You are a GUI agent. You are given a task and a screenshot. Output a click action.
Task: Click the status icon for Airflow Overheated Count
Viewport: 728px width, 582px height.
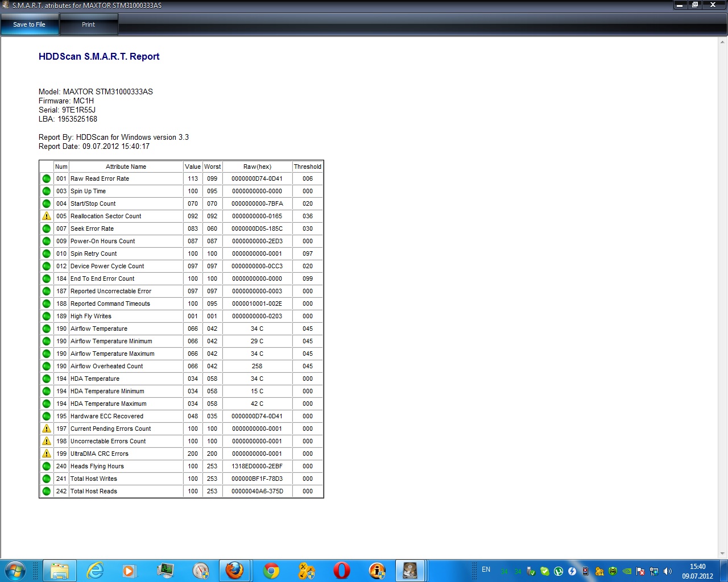tap(47, 366)
